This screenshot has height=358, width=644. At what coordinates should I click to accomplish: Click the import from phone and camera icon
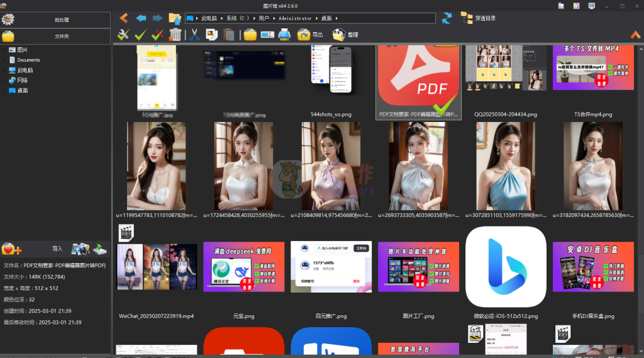80,249
